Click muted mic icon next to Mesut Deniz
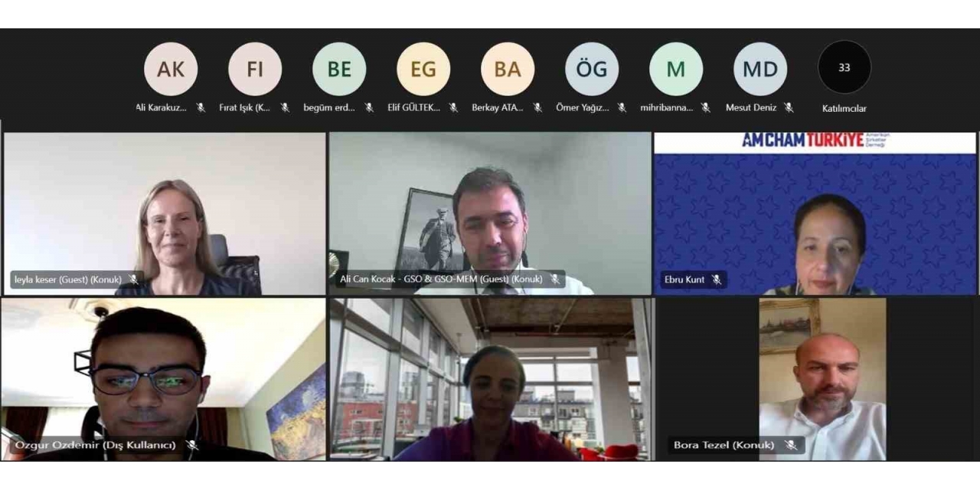The image size is (980, 490). point(789,108)
